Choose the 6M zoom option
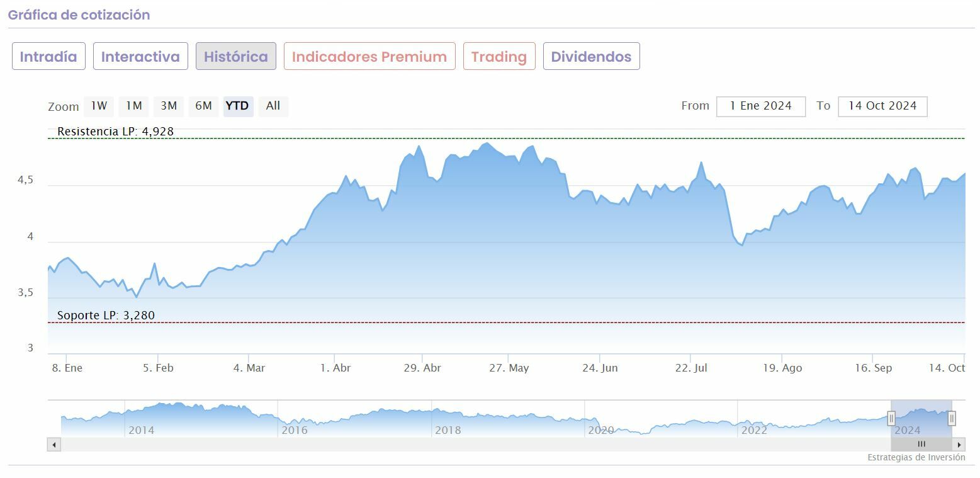This screenshot has width=980, height=478. point(203,106)
